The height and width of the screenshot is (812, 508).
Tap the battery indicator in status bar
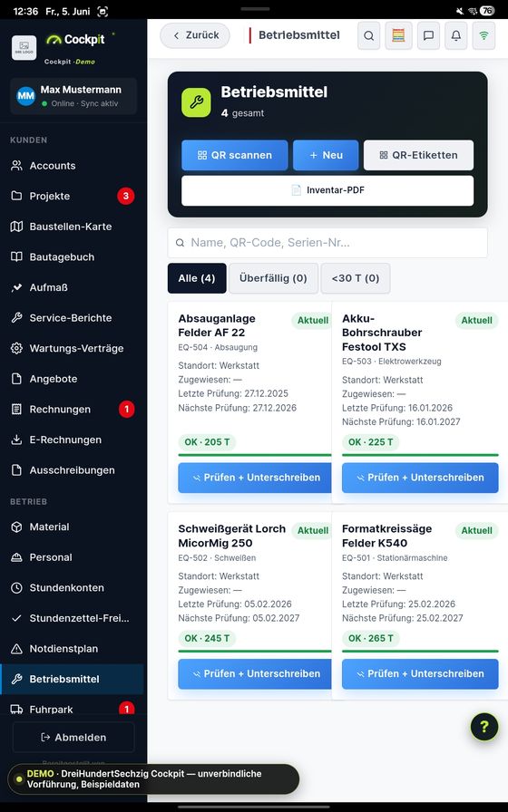pyautogui.click(x=487, y=11)
